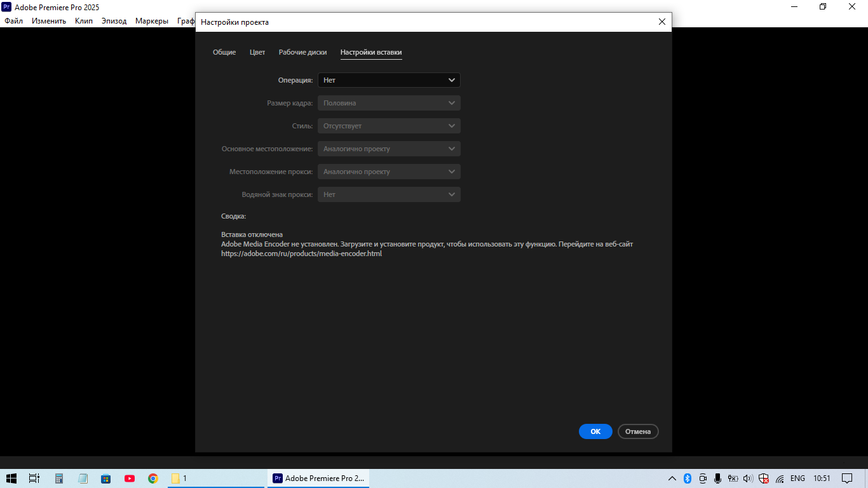Viewport: 868px width, 488px height.
Task: Open the Изменить menu
Action: (x=49, y=21)
